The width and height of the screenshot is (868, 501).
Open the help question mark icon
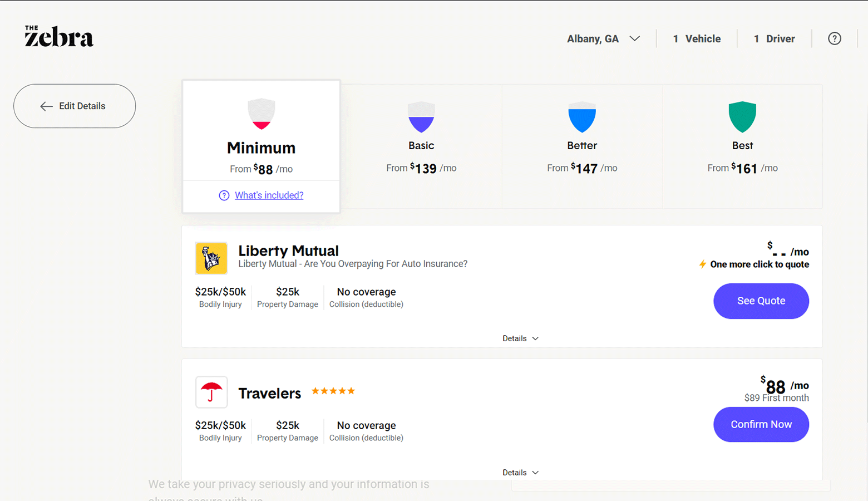[834, 38]
